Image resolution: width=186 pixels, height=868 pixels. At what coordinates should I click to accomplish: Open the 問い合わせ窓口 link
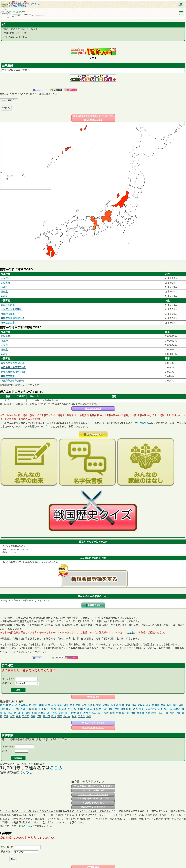click(x=143, y=423)
